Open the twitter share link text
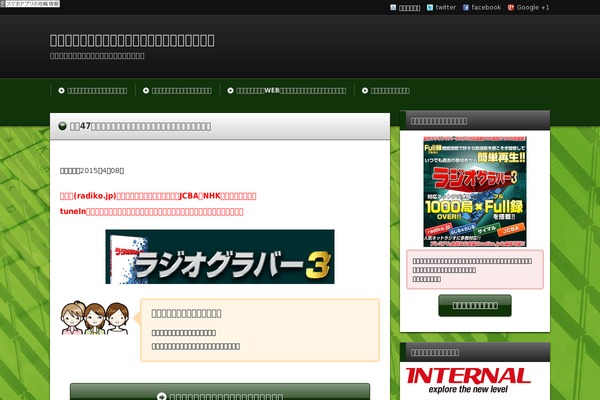Viewport: 600px width, 400px height. pyautogui.click(x=445, y=8)
